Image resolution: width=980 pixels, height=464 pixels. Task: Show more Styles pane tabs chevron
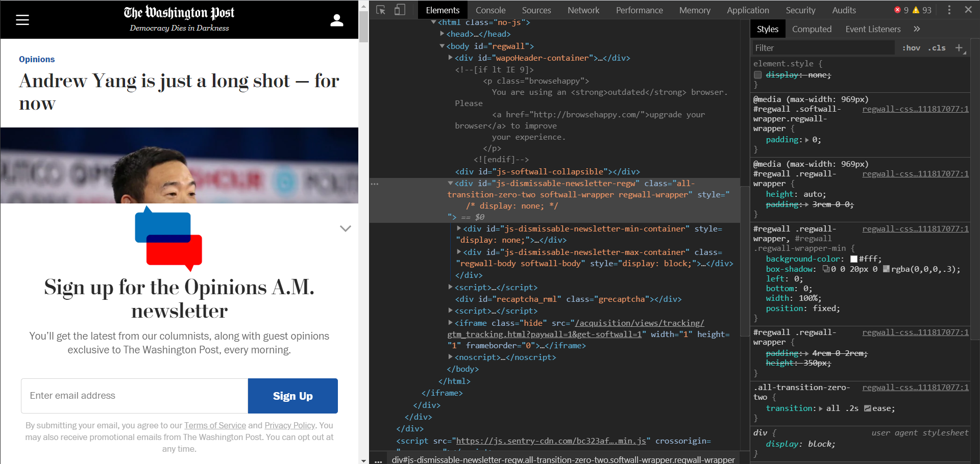[917, 29]
